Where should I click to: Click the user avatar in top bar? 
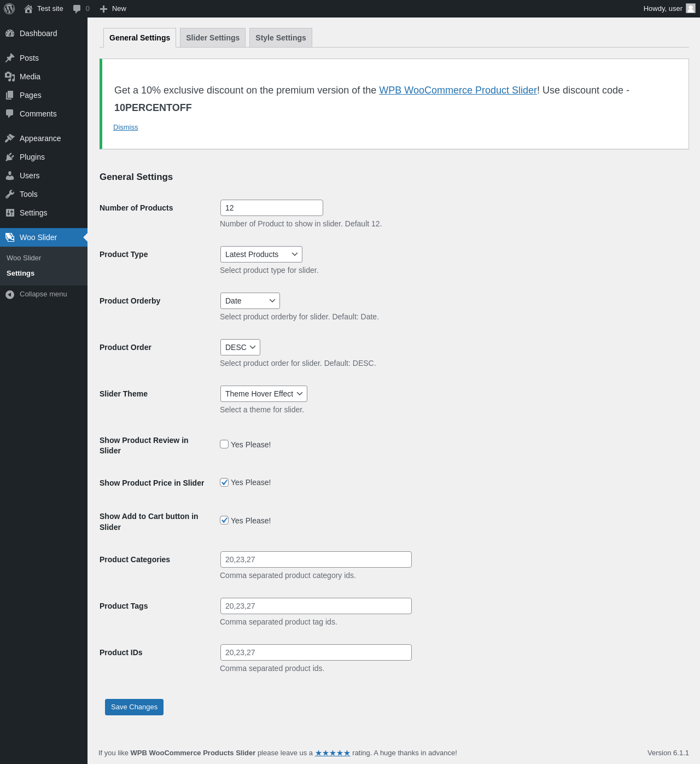pos(691,8)
